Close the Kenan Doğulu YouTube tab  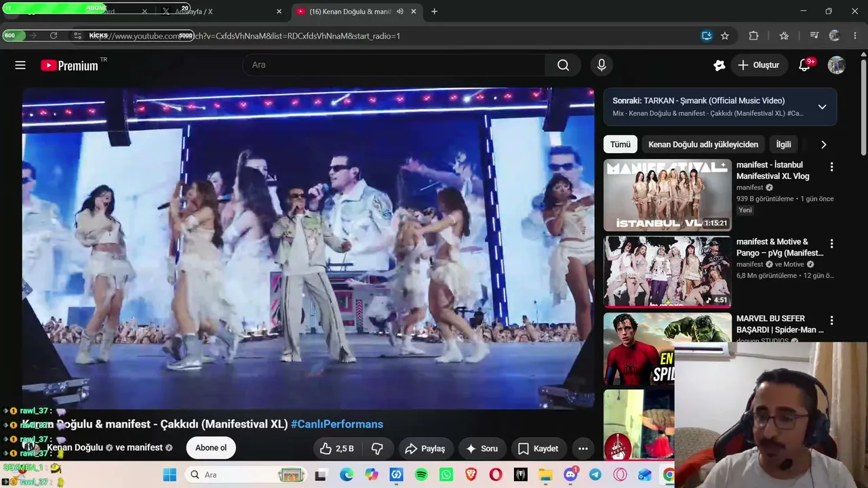(414, 12)
